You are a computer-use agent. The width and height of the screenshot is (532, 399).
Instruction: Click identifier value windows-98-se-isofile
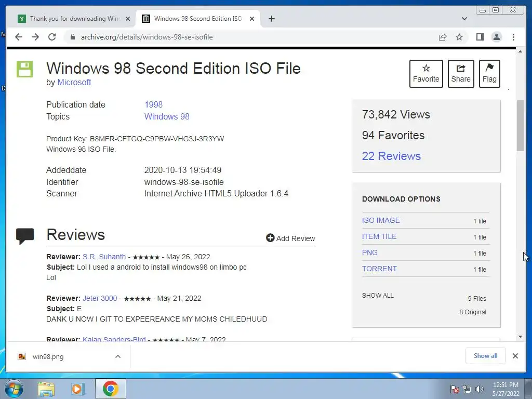[184, 182]
